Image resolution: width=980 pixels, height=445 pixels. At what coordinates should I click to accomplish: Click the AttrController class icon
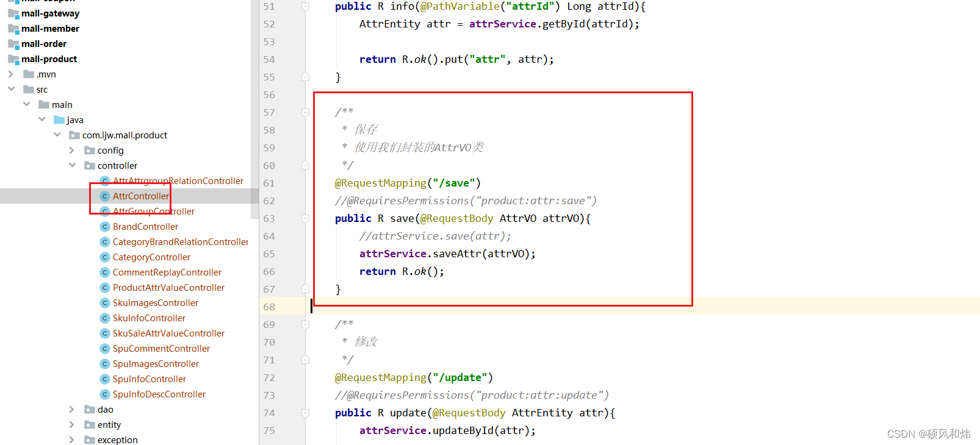pyautogui.click(x=105, y=196)
